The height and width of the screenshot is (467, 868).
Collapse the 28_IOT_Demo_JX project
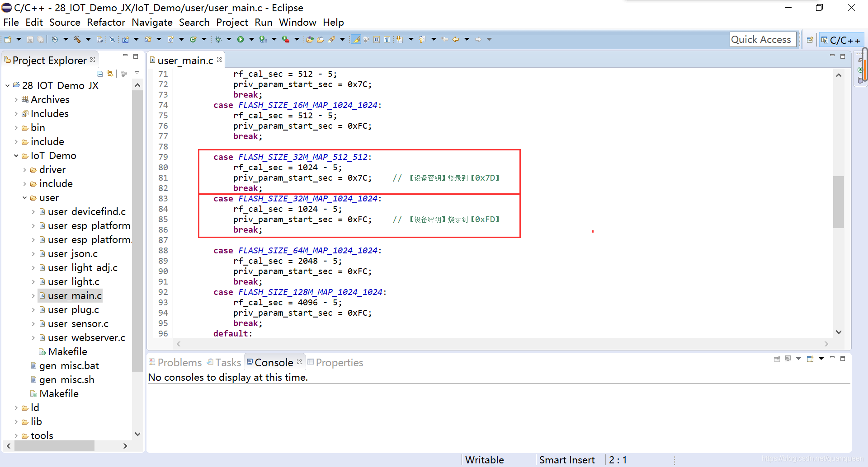[x=8, y=85]
